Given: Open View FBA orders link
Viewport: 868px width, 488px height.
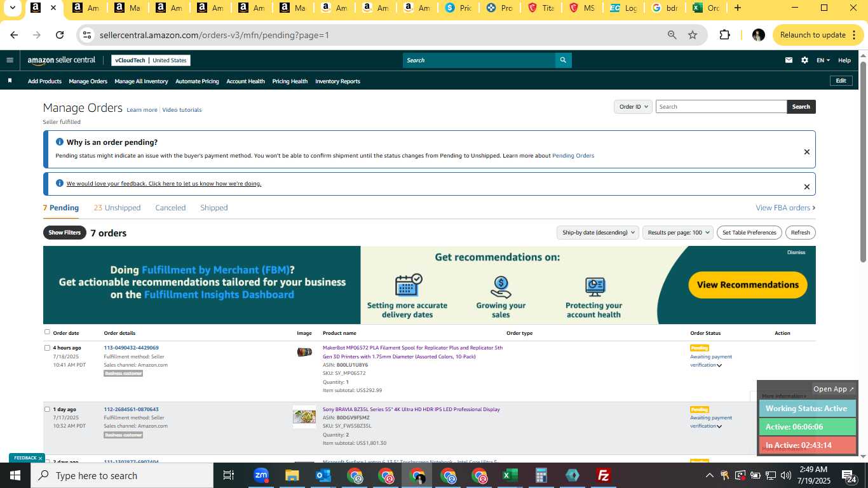Looking at the screenshot, I should [785, 208].
